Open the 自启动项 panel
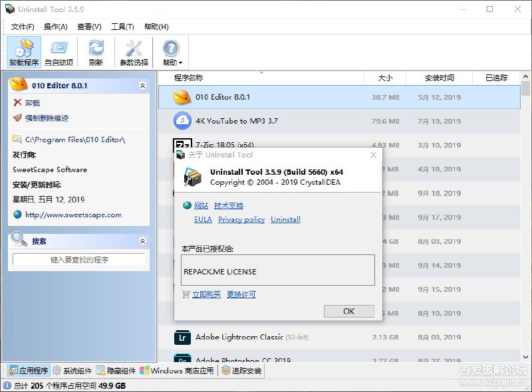 click(59, 51)
